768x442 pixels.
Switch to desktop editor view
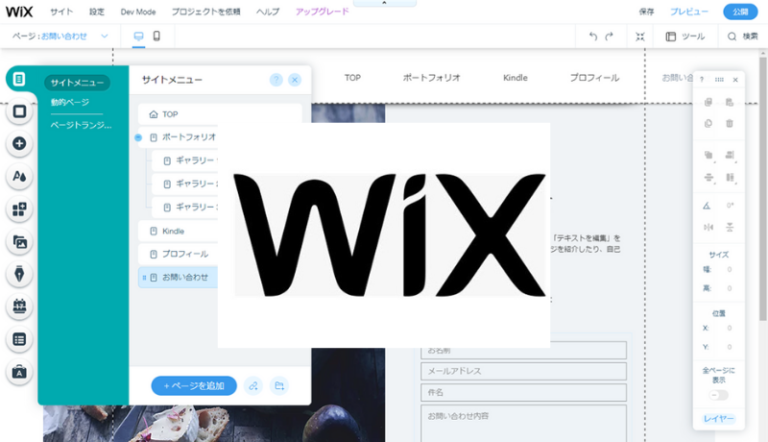139,36
